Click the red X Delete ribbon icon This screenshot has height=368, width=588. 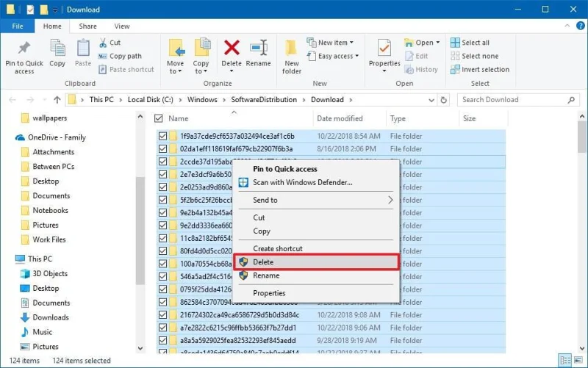click(232, 48)
